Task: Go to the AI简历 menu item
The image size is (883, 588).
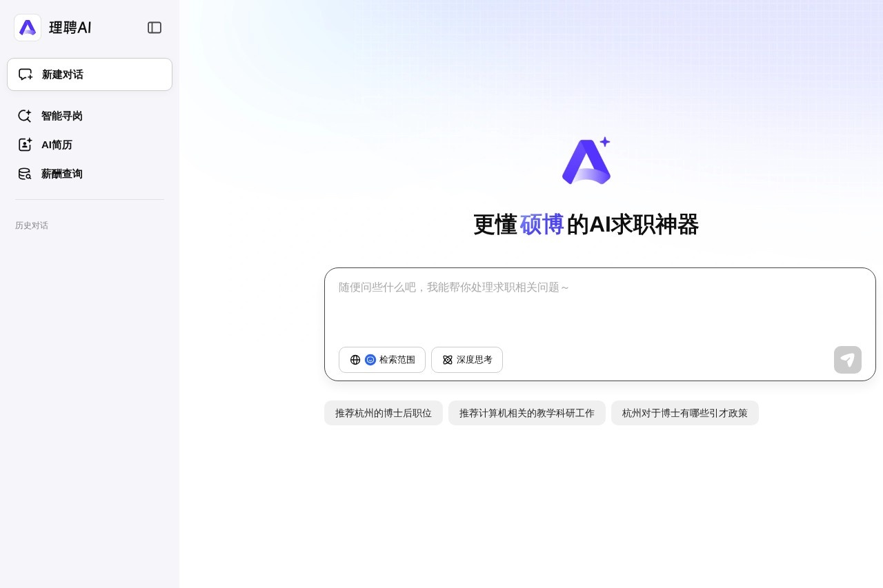Action: tap(57, 145)
